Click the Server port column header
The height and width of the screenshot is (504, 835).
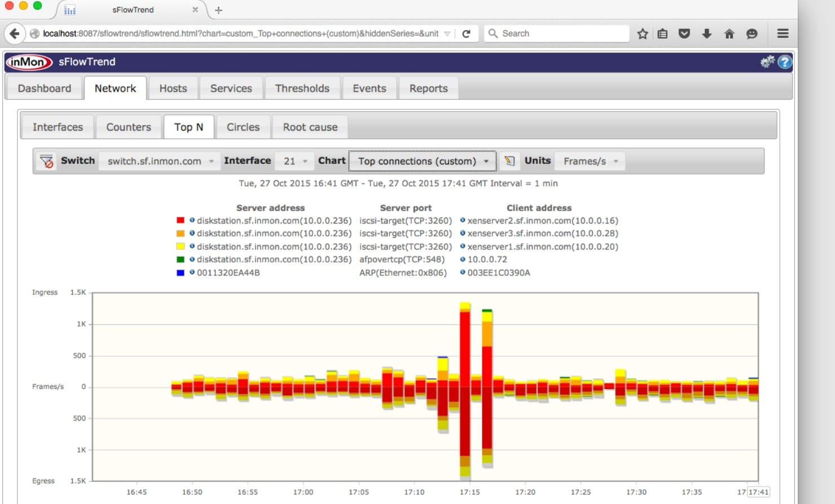point(406,208)
